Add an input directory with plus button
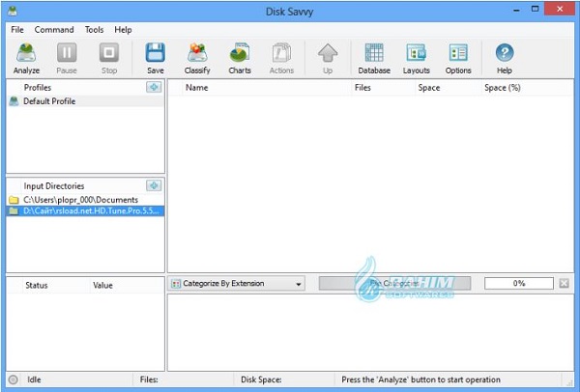 (154, 185)
